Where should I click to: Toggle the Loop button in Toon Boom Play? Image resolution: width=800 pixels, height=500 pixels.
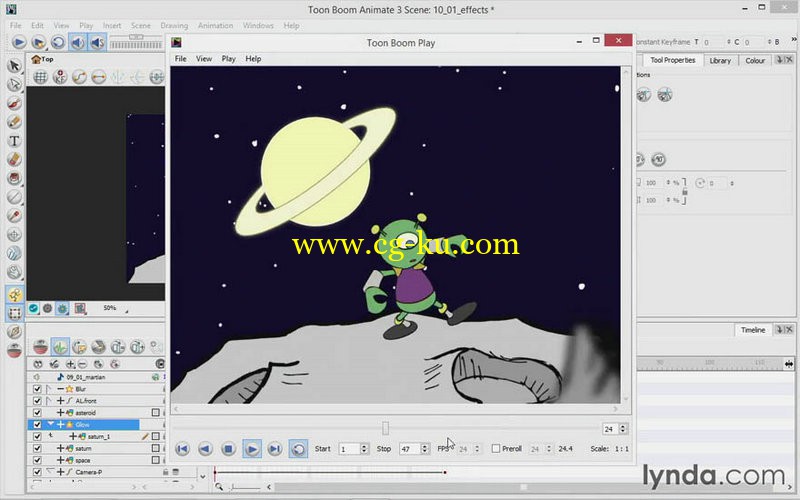tap(298, 449)
